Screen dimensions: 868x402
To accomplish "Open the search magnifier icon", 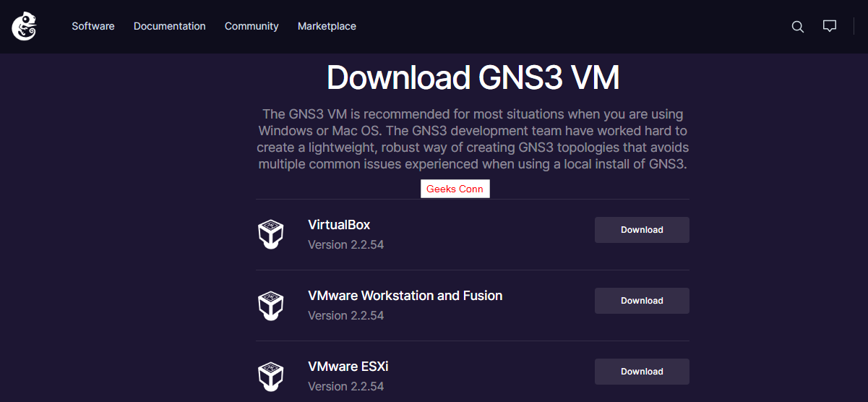I will [798, 27].
